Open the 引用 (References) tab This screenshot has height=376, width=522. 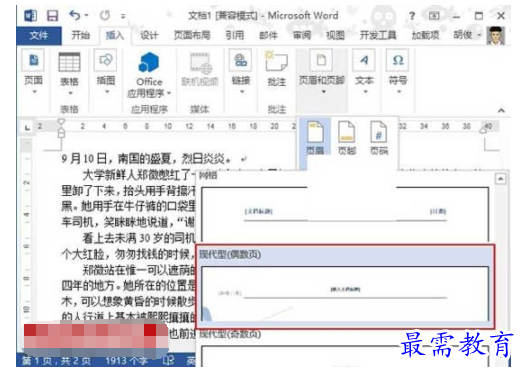[x=235, y=35]
